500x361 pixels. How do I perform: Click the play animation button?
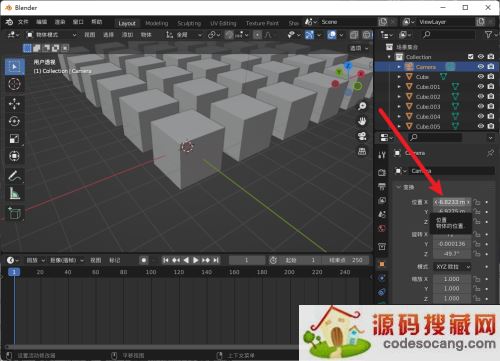(196, 260)
